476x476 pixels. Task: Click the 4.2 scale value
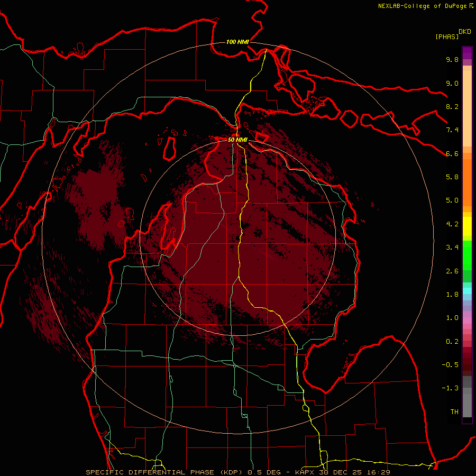tap(452, 224)
